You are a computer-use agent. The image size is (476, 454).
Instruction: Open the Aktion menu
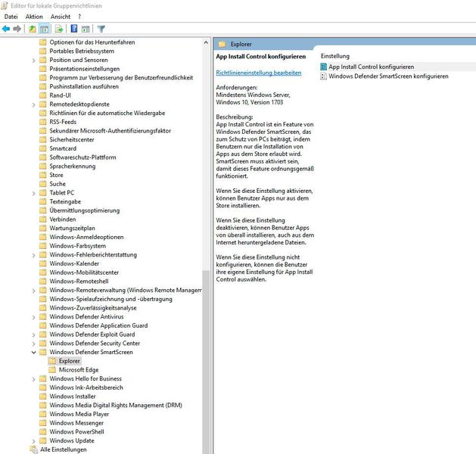[34, 16]
